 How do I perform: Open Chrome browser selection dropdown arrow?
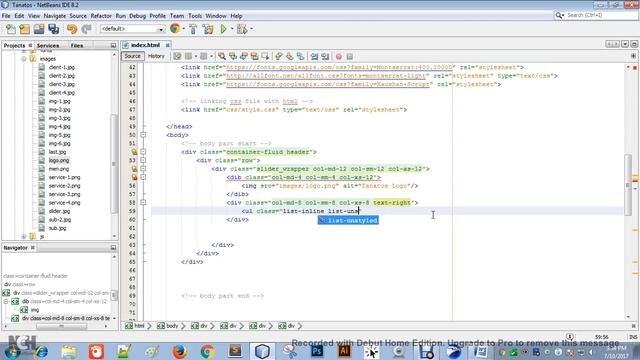coord(183,29)
